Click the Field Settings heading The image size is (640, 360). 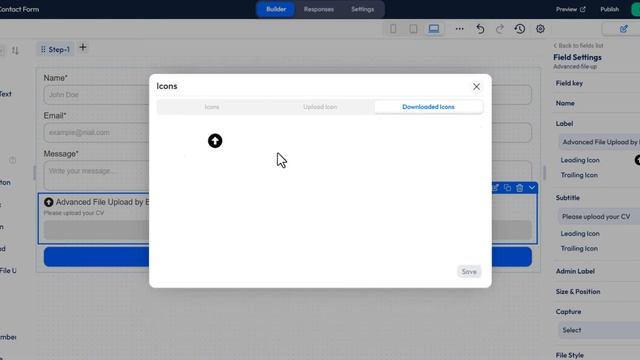[x=577, y=58]
